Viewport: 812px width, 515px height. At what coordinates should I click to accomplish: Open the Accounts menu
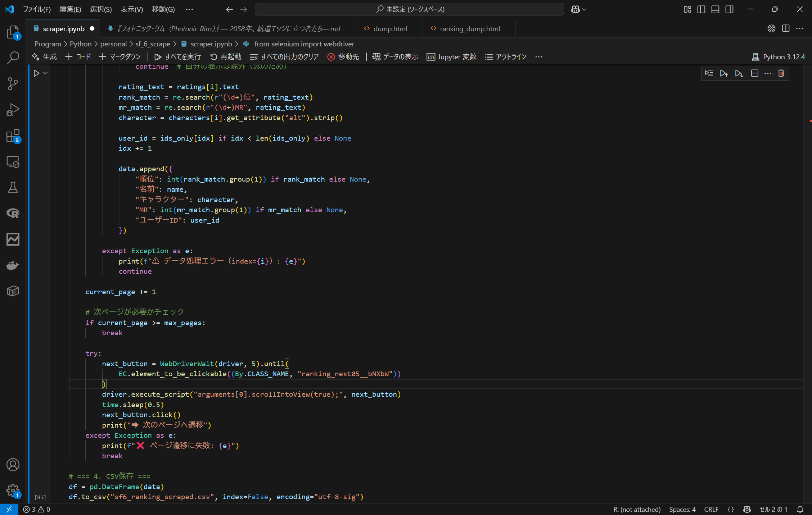13,465
